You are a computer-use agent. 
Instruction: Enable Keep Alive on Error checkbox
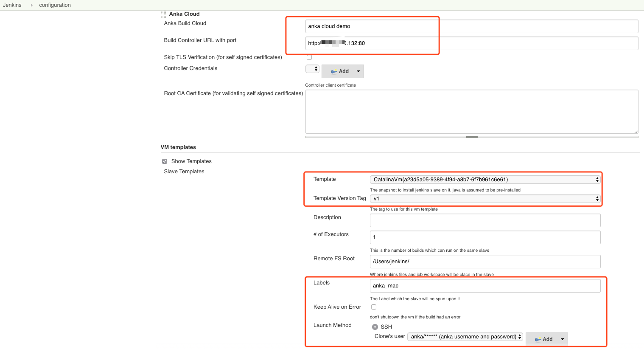click(x=374, y=307)
